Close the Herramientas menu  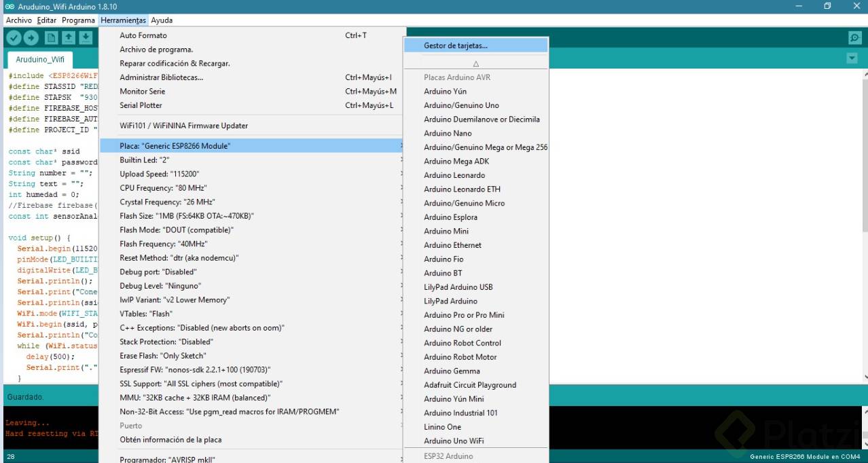click(123, 20)
